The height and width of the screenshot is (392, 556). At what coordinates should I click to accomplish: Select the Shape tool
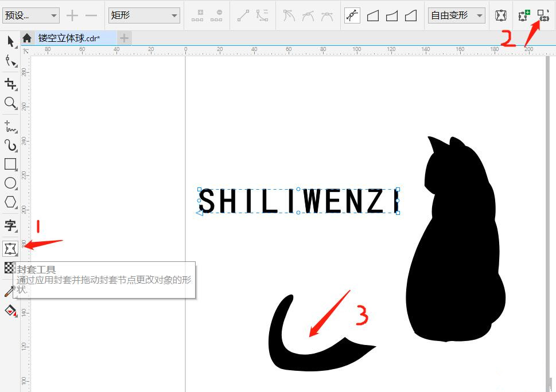coord(10,62)
